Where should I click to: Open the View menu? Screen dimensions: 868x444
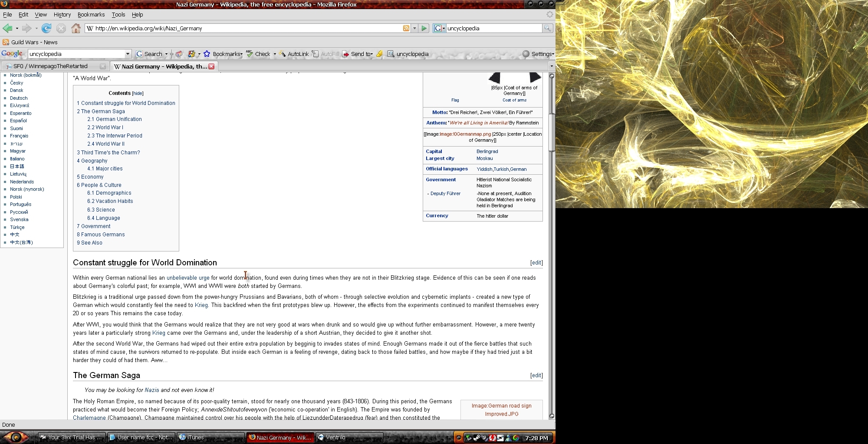pyautogui.click(x=41, y=14)
